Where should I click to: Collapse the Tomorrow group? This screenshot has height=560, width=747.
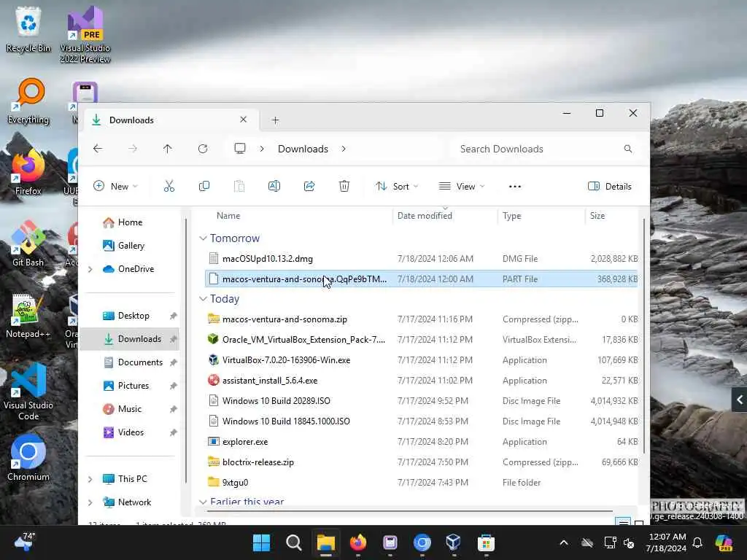pyautogui.click(x=203, y=238)
